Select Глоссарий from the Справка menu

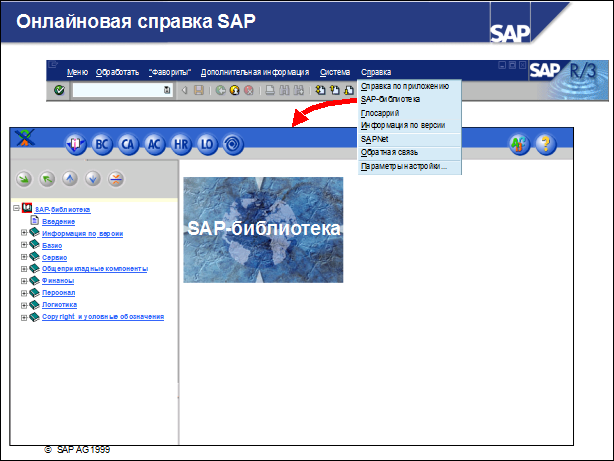point(378,113)
